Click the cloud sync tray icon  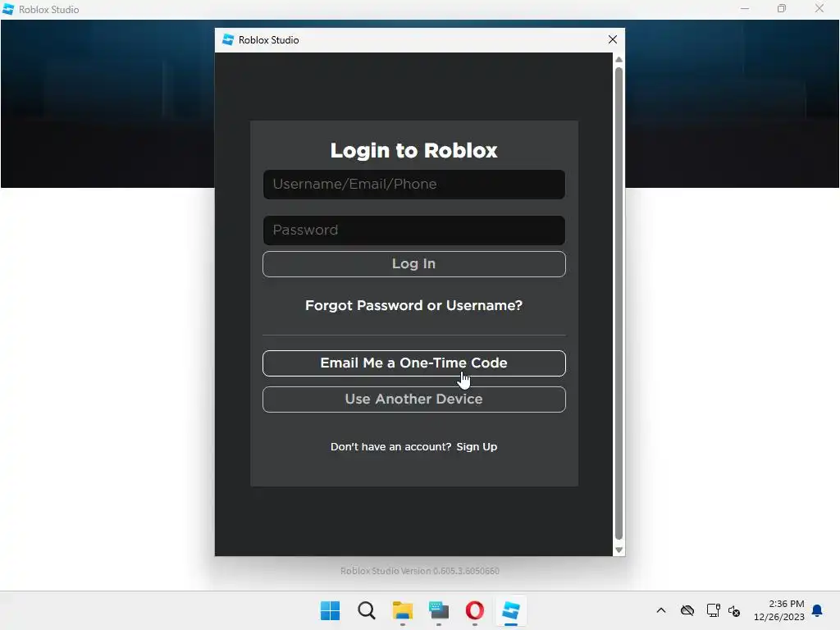pos(687,610)
